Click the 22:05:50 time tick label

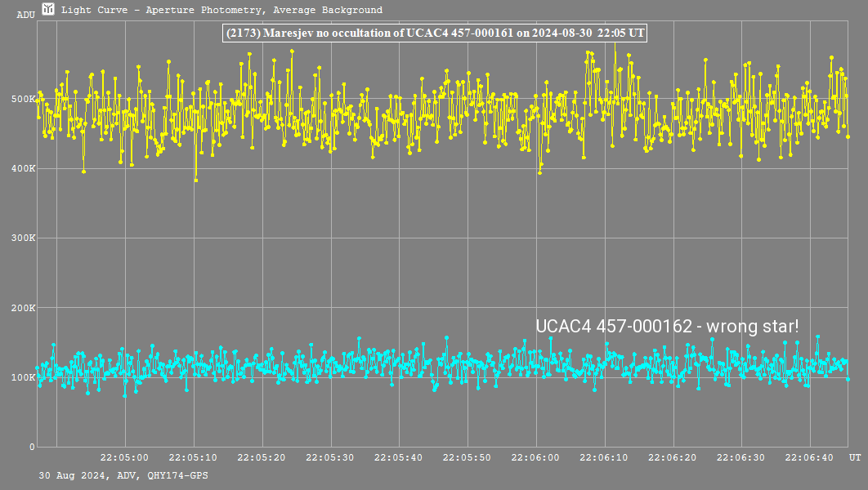(468, 458)
